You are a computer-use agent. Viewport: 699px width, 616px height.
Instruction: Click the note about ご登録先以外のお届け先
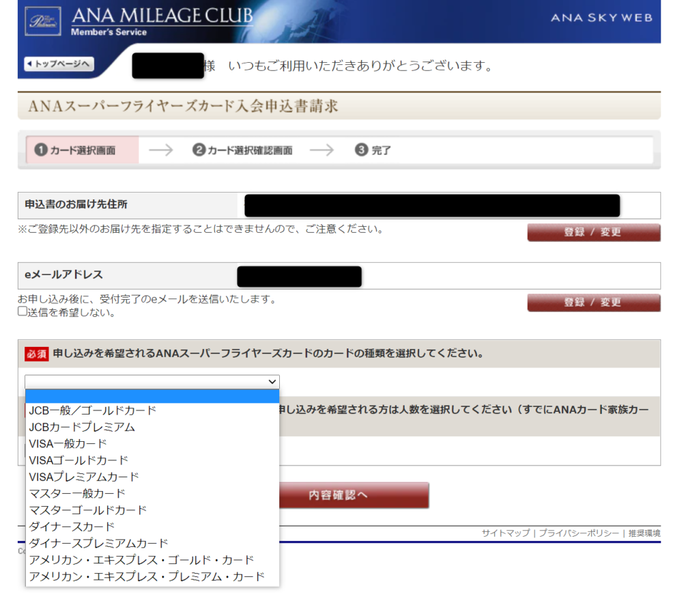(201, 229)
